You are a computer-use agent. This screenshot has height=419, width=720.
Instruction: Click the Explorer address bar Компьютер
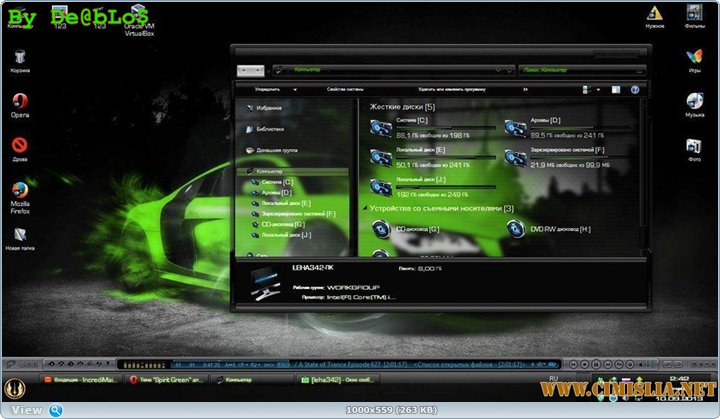(394, 70)
